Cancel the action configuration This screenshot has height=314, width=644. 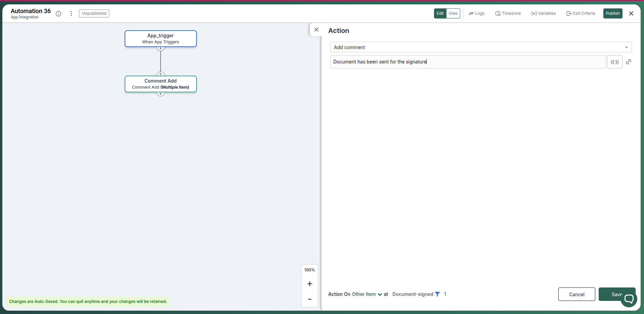tap(576, 294)
